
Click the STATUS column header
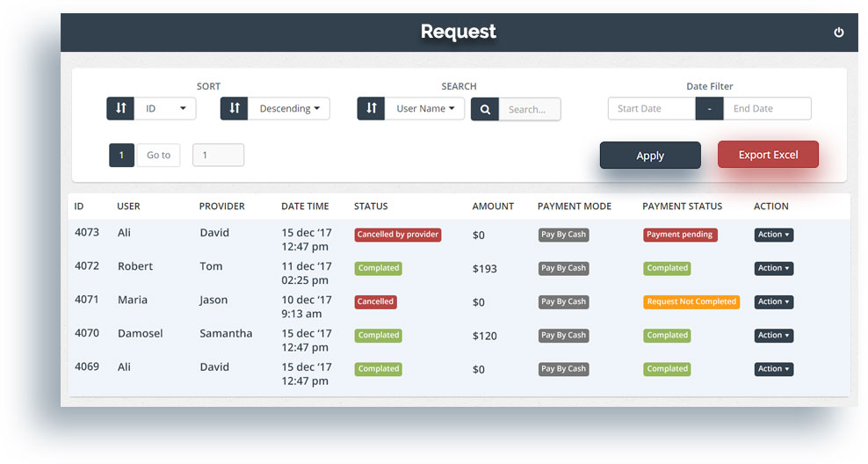click(371, 206)
